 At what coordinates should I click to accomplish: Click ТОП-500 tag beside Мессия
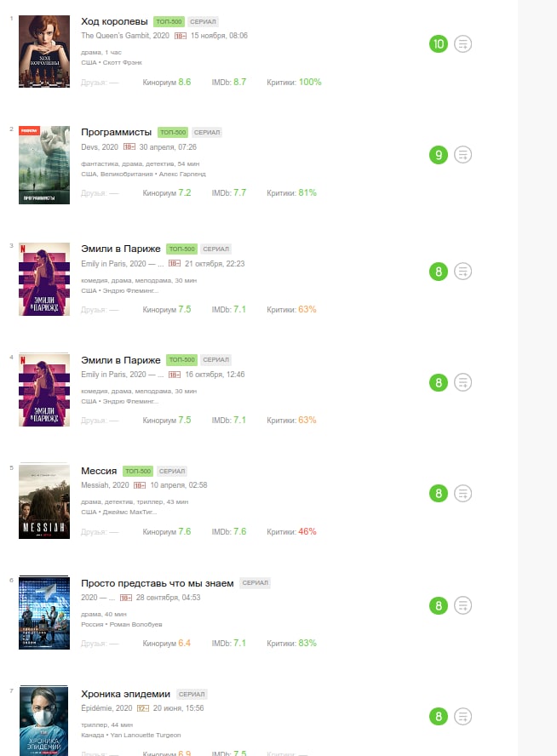click(138, 471)
